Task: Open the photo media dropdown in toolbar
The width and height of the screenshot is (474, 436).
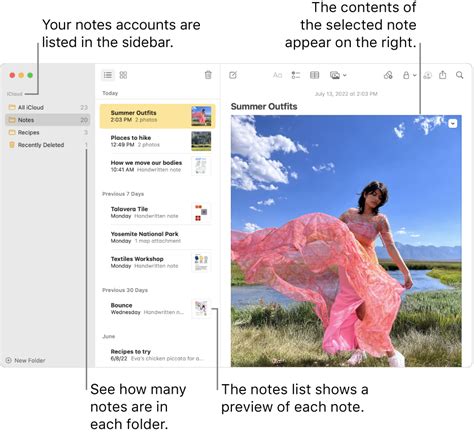Action: (338, 75)
